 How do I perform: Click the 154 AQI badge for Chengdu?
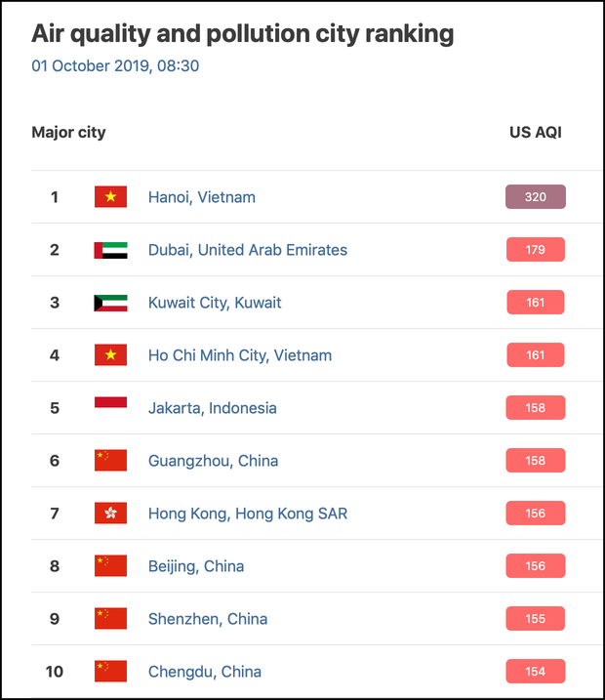tap(535, 672)
